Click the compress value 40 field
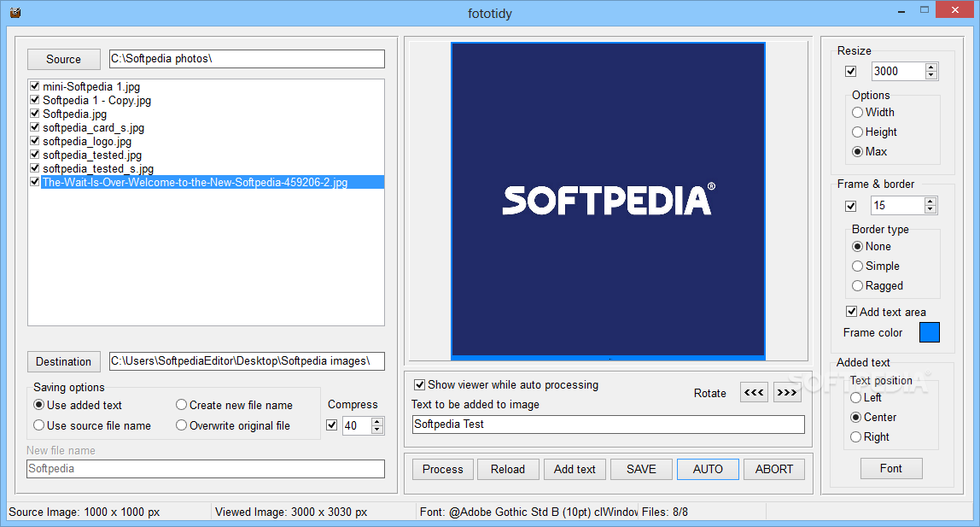The height and width of the screenshot is (527, 980). point(357,425)
